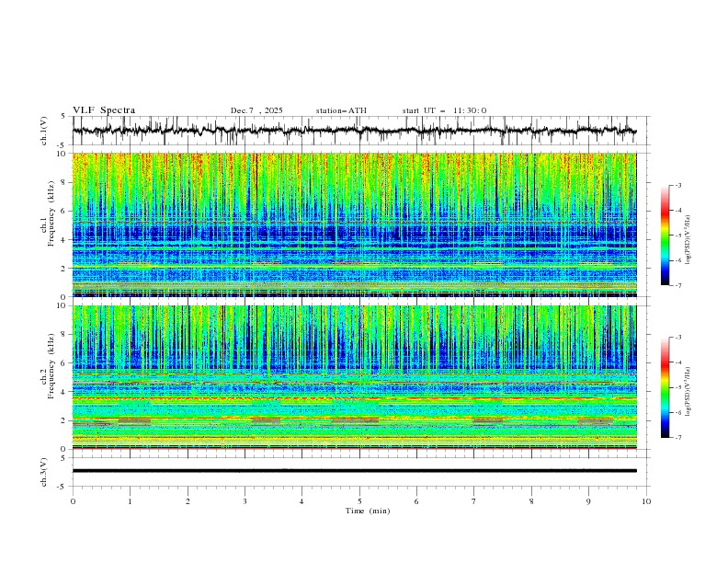Select the date label "Dec.7 , 2025"

256,110
